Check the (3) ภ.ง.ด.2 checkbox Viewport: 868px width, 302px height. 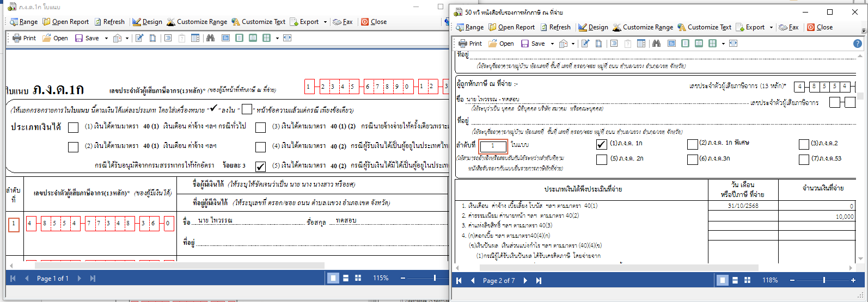pyautogui.click(x=803, y=144)
